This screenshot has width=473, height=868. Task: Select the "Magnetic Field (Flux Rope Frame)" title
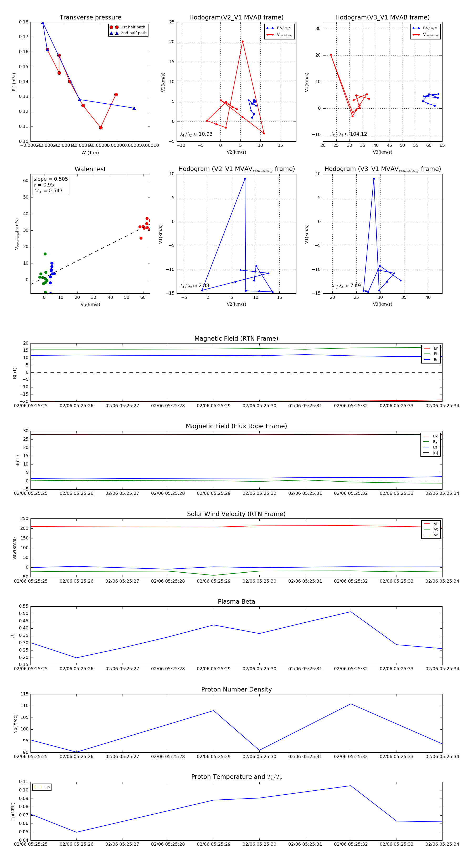(x=236, y=426)
